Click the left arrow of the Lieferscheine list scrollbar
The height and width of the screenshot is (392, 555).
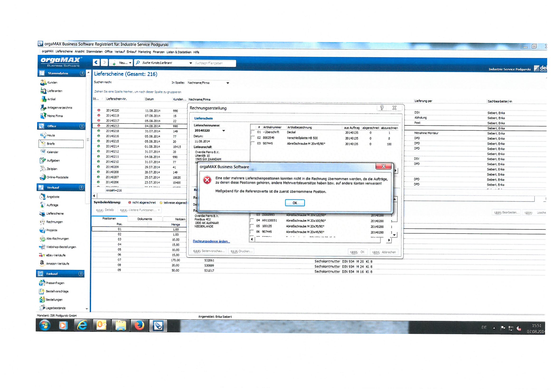pos(94,196)
